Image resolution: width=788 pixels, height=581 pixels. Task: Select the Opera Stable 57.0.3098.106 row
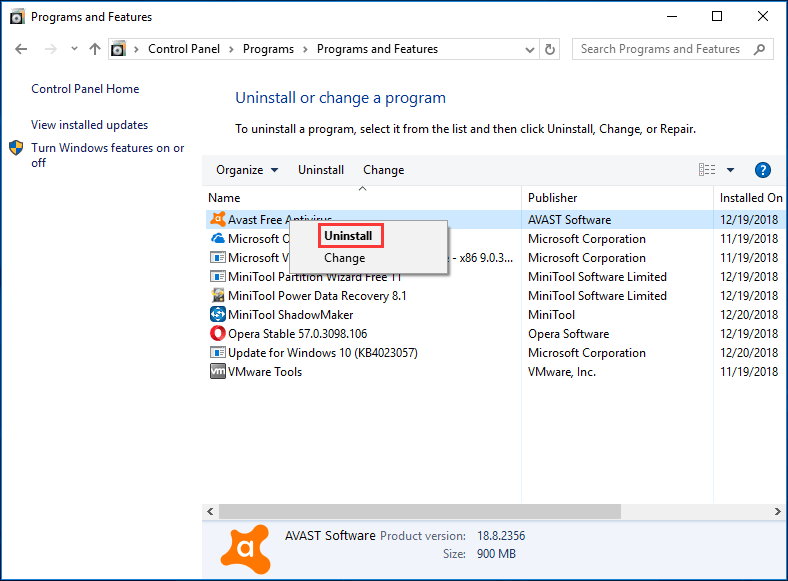(x=496, y=334)
